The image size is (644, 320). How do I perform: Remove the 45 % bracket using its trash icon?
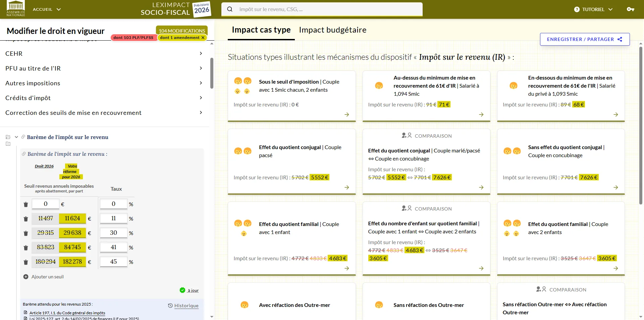(26, 262)
